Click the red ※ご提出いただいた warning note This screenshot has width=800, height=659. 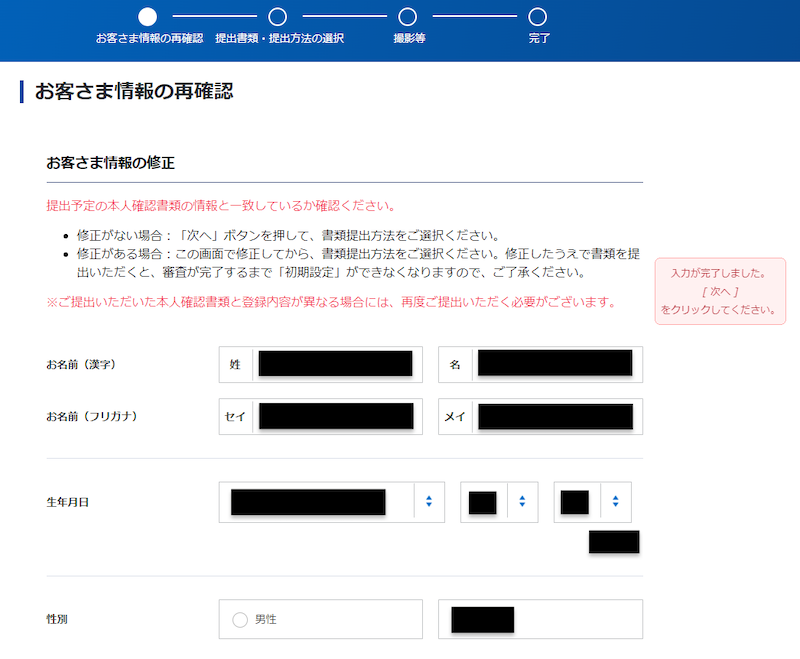click(x=330, y=302)
